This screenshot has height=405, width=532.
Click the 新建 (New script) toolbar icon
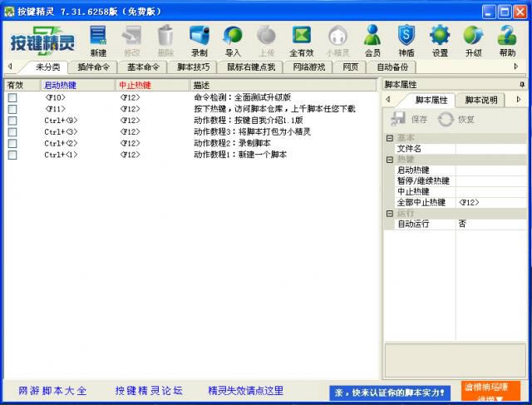[98, 40]
